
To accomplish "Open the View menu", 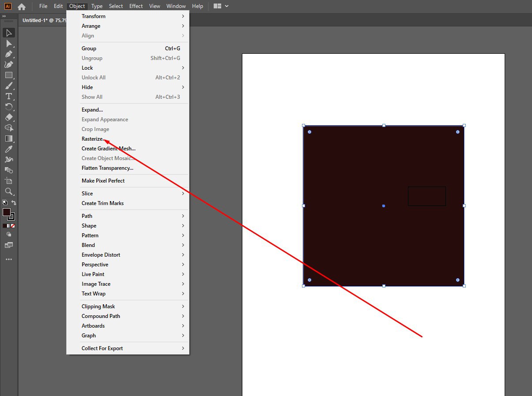I will 155,6.
